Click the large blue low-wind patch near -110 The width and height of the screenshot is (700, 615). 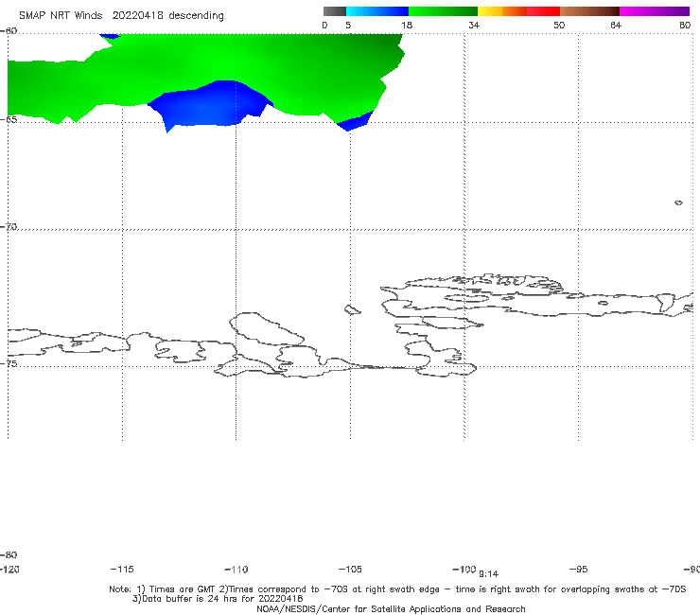[x=210, y=105]
